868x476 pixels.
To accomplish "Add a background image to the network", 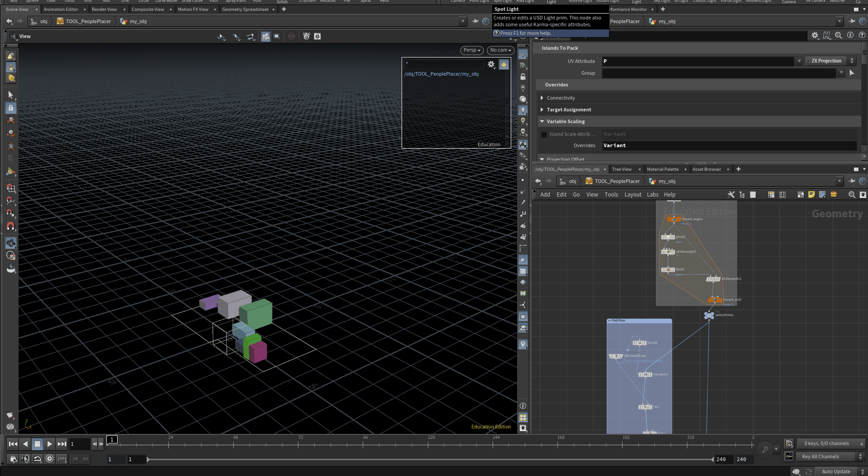I will [x=822, y=195].
